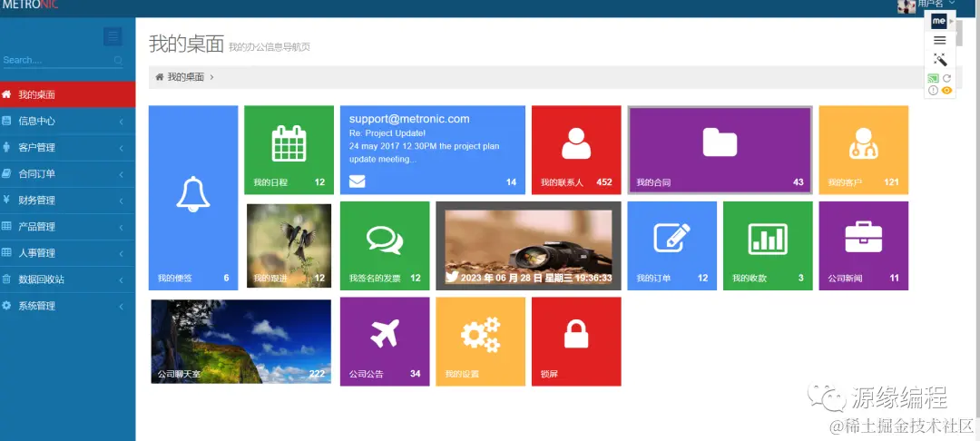Open the 我的跟进 bird image tile
Image resolution: width=980 pixels, height=441 pixels.
(x=289, y=246)
